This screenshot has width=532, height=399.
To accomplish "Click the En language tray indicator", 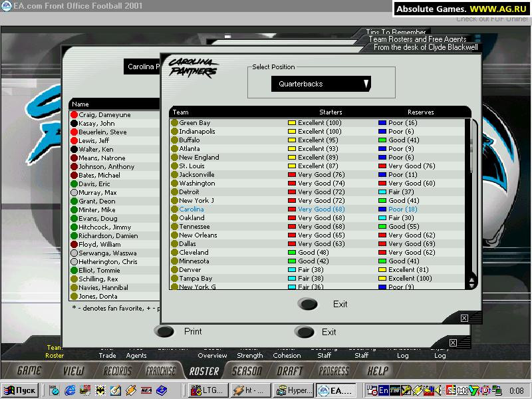I will tap(384, 390).
